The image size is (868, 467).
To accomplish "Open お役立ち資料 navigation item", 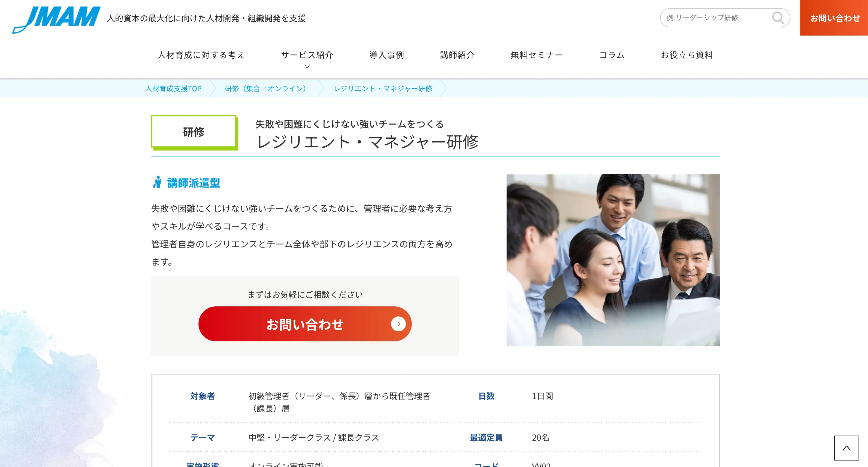I will coord(687,55).
